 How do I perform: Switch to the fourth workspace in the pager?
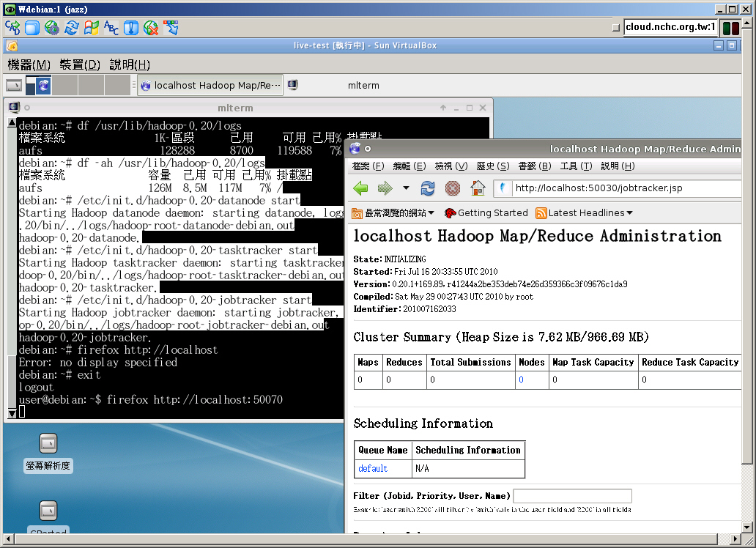tap(117, 86)
